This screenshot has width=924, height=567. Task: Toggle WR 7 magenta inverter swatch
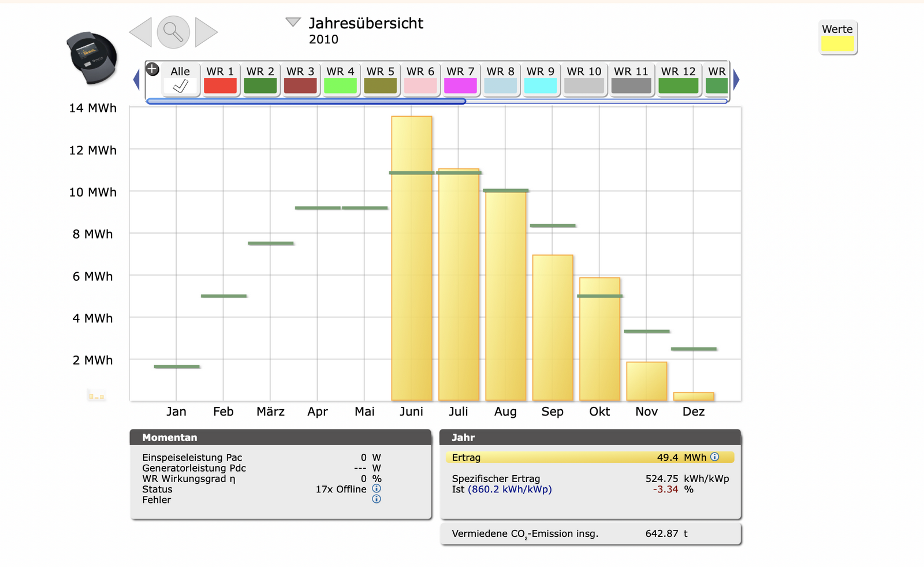point(460,86)
